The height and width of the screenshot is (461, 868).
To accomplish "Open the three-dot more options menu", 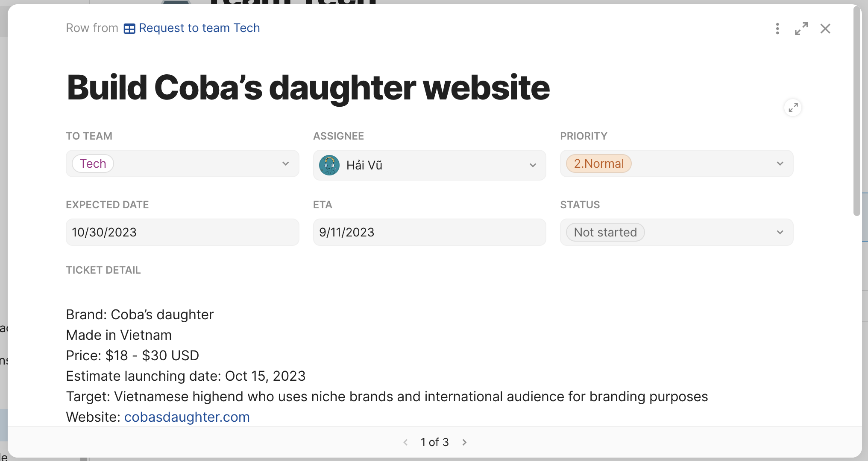I will [x=777, y=29].
